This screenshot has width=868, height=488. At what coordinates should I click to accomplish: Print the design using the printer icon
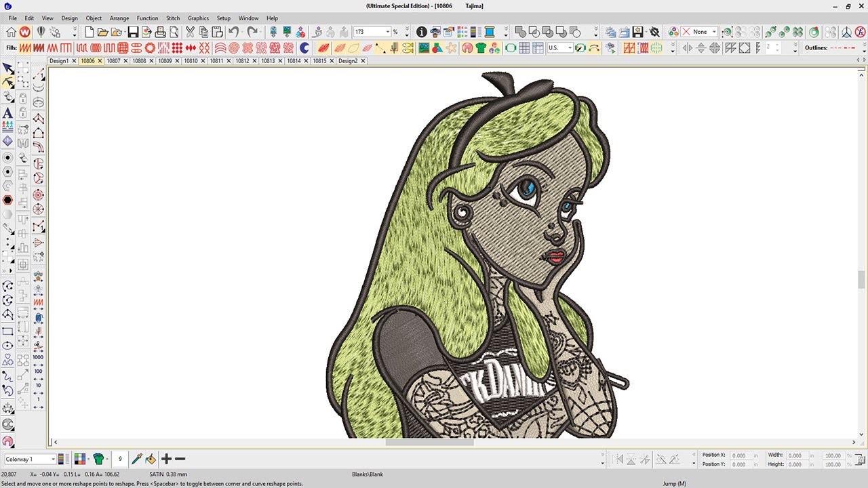pos(160,32)
